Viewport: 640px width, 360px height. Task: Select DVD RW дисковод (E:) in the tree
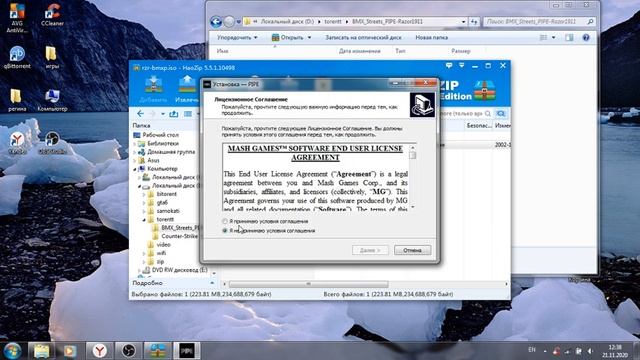click(x=179, y=270)
